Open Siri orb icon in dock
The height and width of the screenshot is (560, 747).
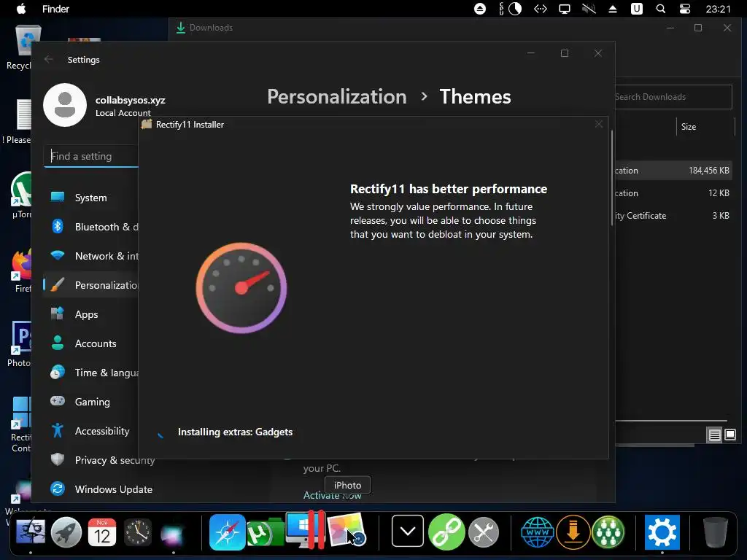173,533
